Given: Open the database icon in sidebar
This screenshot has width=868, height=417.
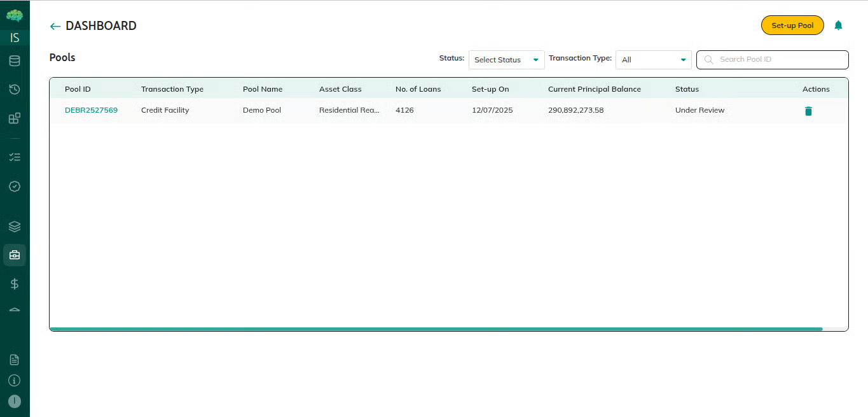Looking at the screenshot, I should pos(14,61).
